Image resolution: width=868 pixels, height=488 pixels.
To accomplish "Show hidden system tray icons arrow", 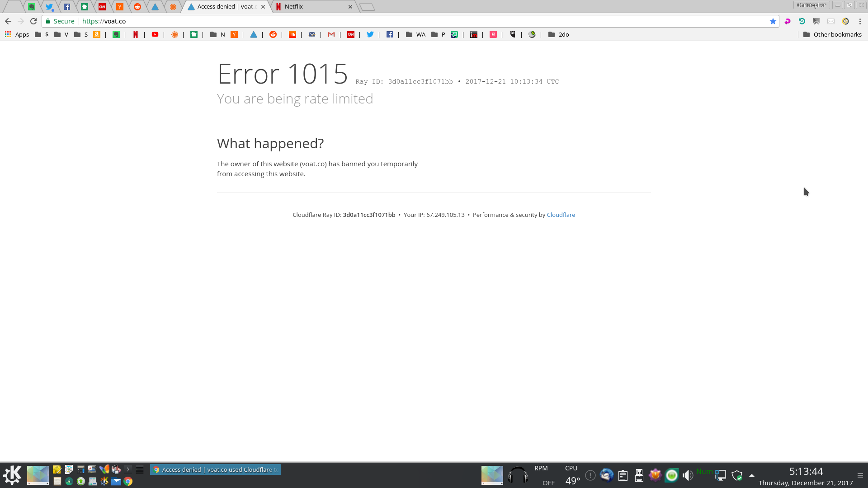I will tap(752, 475).
